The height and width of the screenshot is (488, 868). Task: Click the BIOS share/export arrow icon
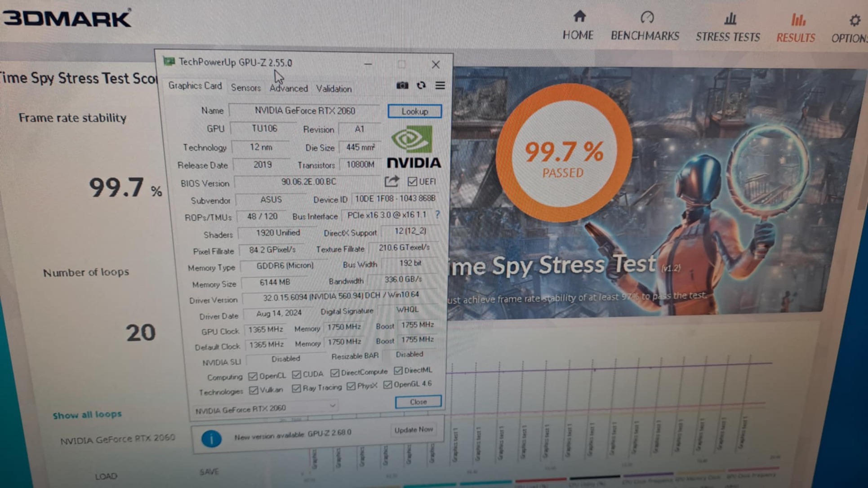(392, 181)
